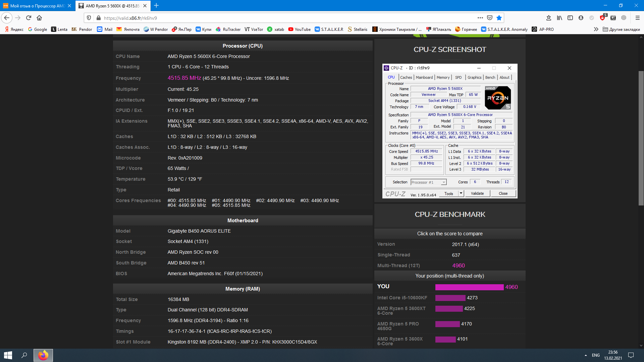This screenshot has width=644, height=362.
Task: Toggle the blue bookmark star
Action: click(x=499, y=18)
